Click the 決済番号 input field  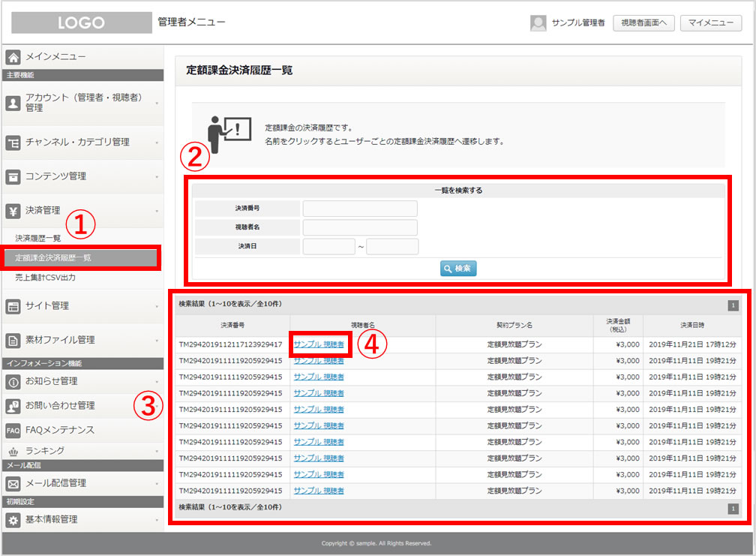[x=360, y=209]
